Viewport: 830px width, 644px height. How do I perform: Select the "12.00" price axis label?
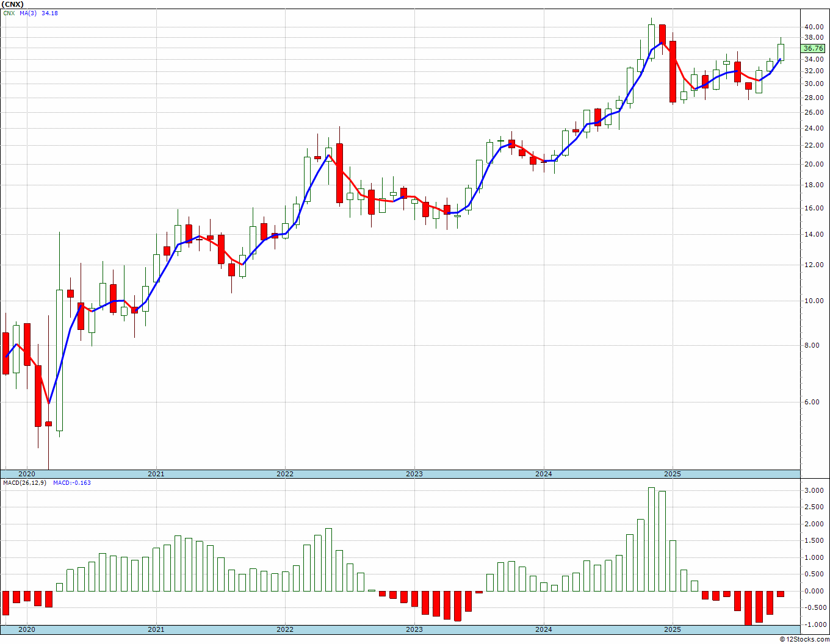coord(814,265)
